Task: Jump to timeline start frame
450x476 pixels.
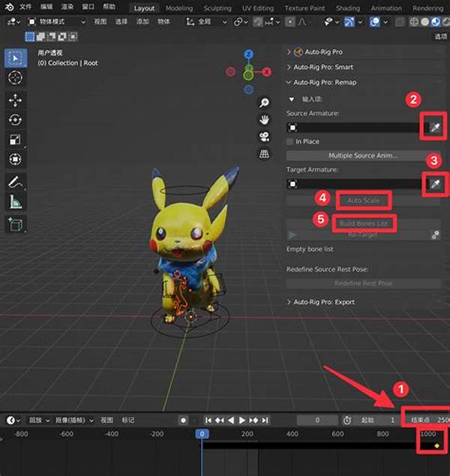Action: click(x=208, y=420)
